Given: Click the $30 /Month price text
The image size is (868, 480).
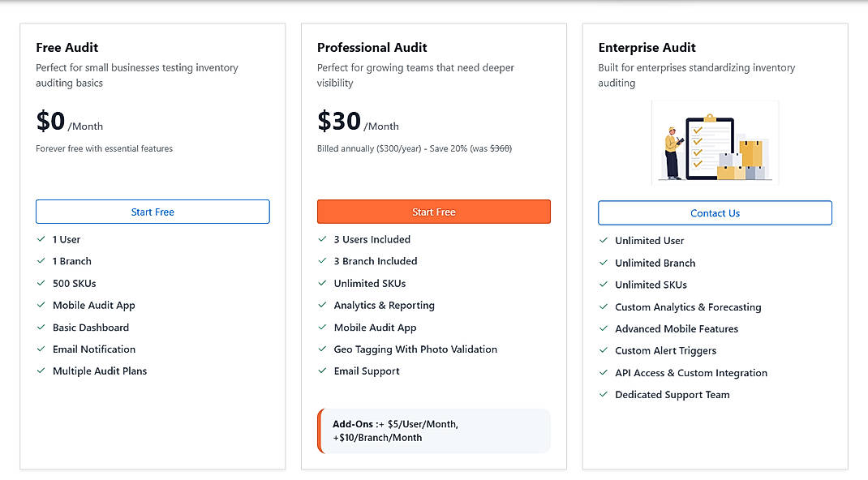Looking at the screenshot, I should click(x=358, y=121).
